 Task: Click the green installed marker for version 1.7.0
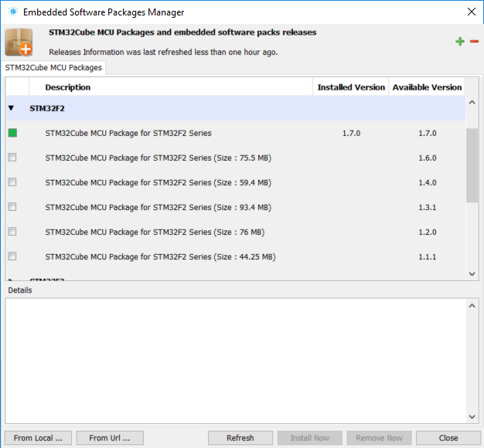[x=12, y=133]
